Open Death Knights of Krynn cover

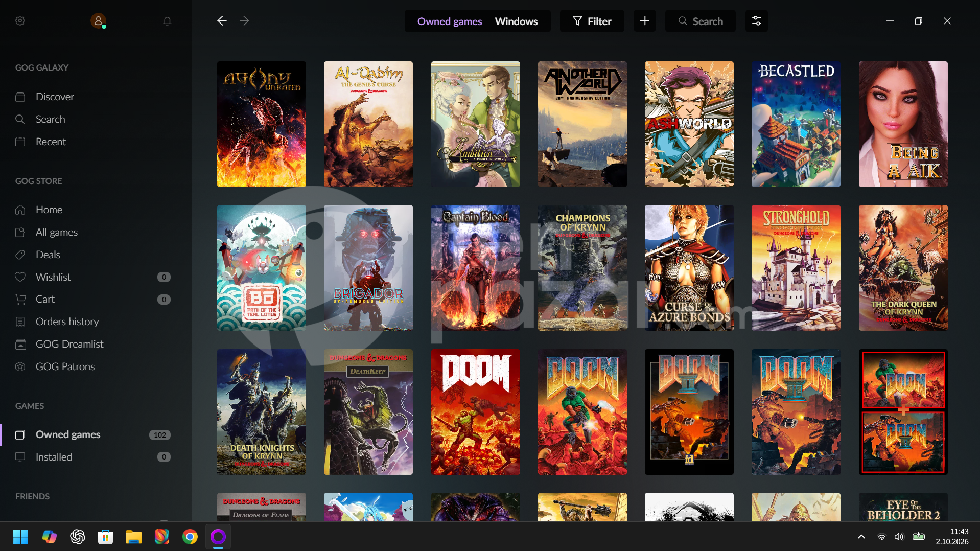(x=262, y=412)
